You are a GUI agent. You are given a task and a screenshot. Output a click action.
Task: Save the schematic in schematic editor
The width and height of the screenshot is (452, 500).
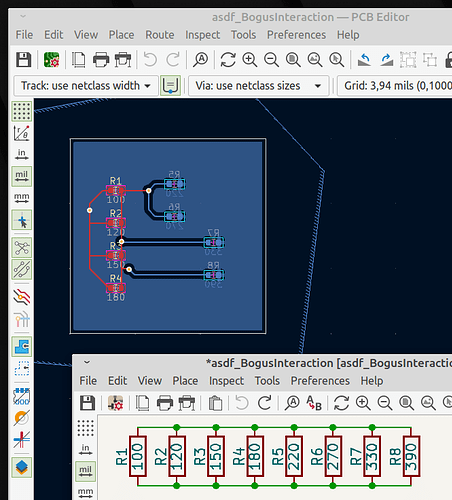(x=87, y=403)
